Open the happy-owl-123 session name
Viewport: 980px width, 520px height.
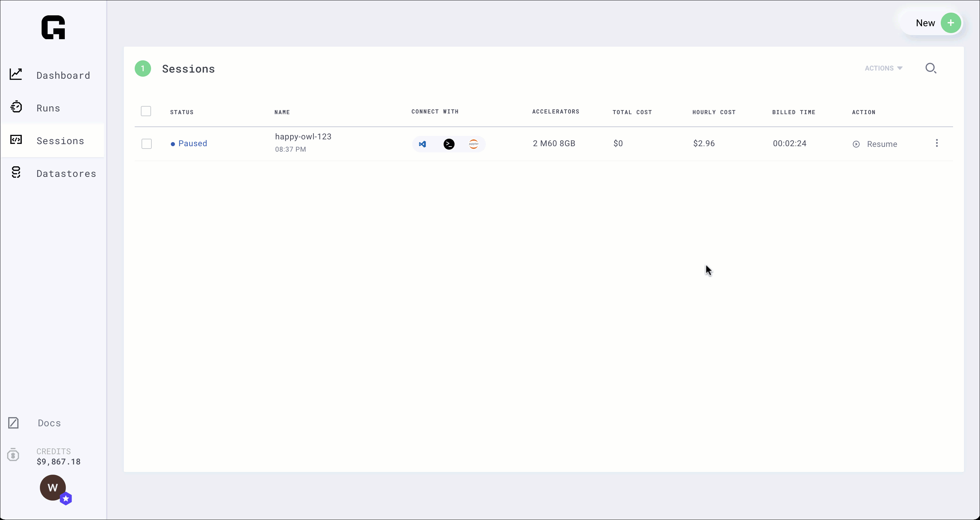pos(303,136)
